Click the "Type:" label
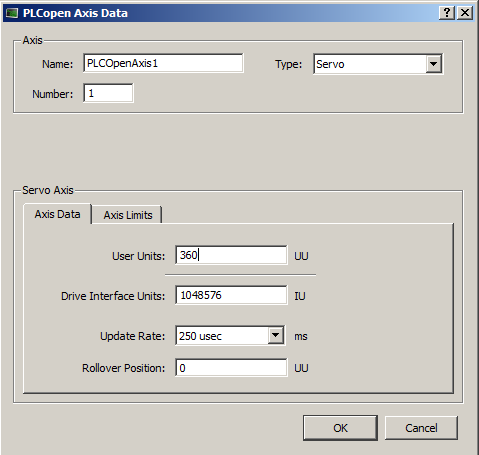 288,64
